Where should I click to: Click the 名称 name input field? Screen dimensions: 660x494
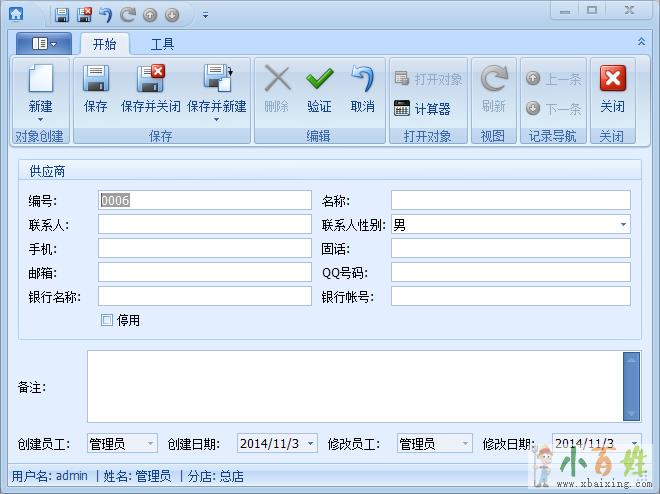[x=510, y=200]
